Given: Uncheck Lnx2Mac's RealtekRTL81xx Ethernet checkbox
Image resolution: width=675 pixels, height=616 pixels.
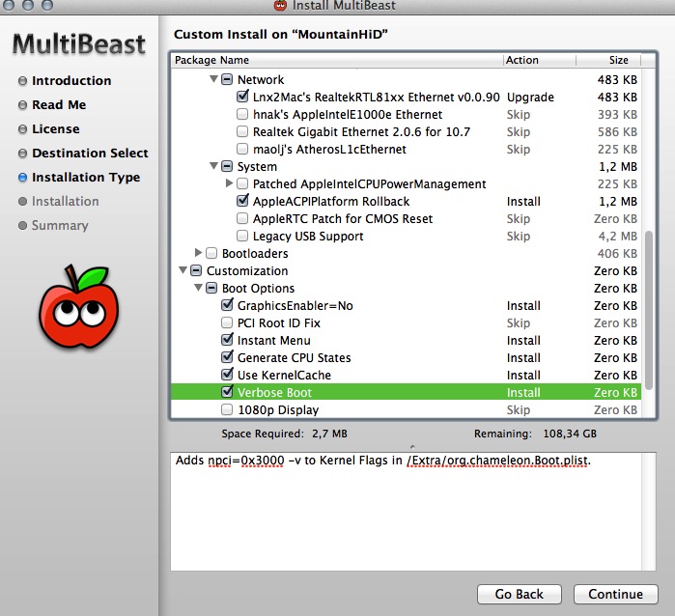Looking at the screenshot, I should [242, 97].
